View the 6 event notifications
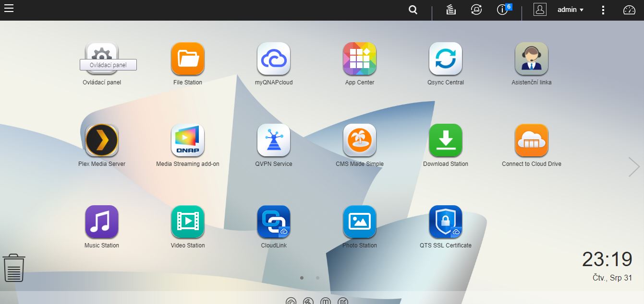The height and width of the screenshot is (304, 644). (x=504, y=9)
